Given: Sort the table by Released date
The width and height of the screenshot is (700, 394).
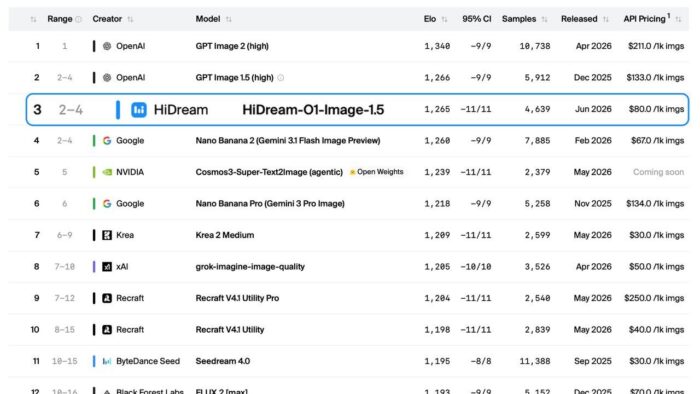Looking at the screenshot, I should coord(606,19).
